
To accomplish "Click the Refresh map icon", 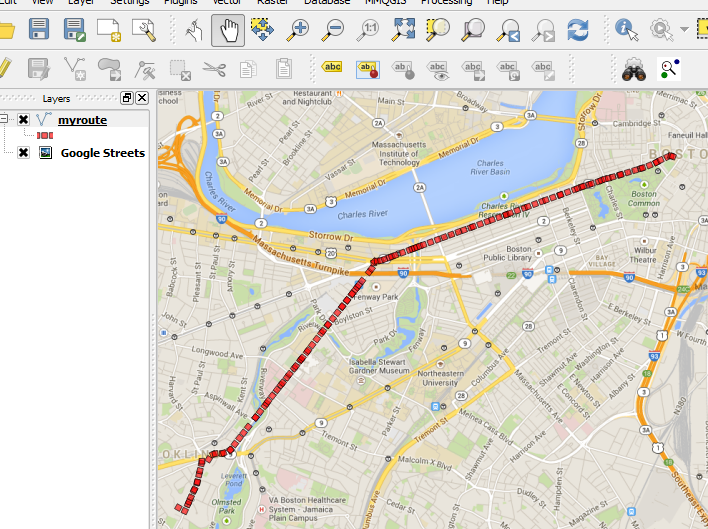I will coord(578,30).
